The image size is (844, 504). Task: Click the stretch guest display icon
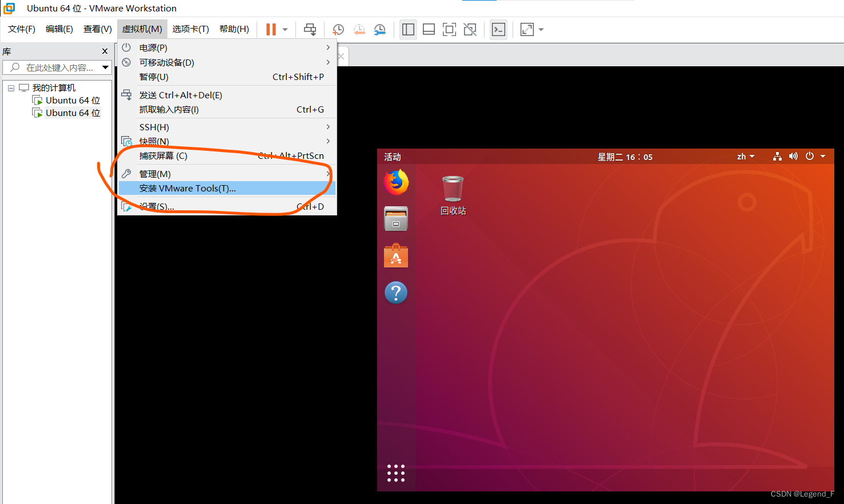coord(527,29)
